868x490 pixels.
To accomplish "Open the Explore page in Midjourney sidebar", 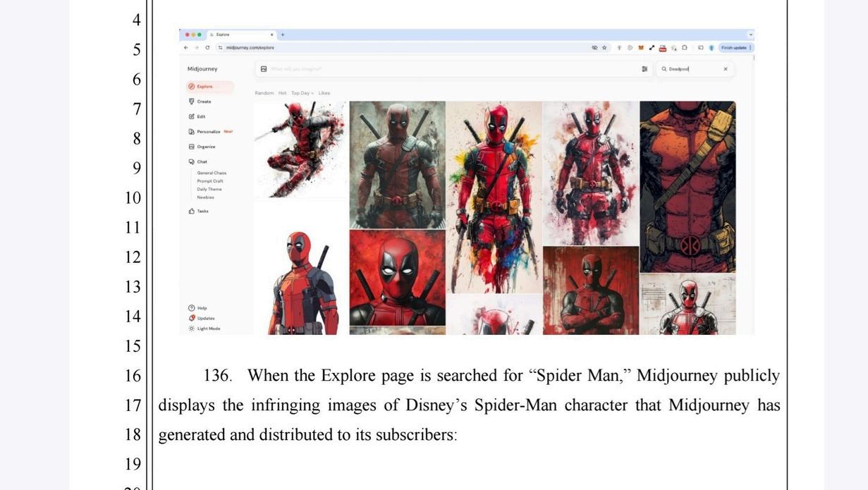I will [x=209, y=87].
